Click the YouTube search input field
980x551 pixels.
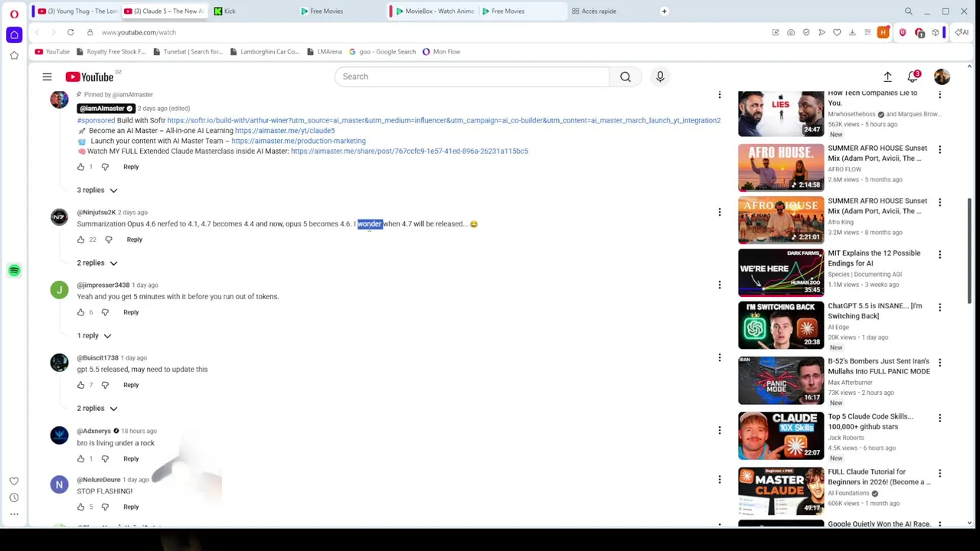click(472, 77)
